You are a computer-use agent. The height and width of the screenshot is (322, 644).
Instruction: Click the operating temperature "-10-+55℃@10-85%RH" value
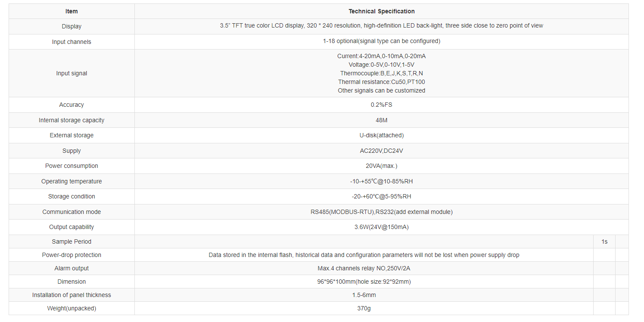click(381, 181)
